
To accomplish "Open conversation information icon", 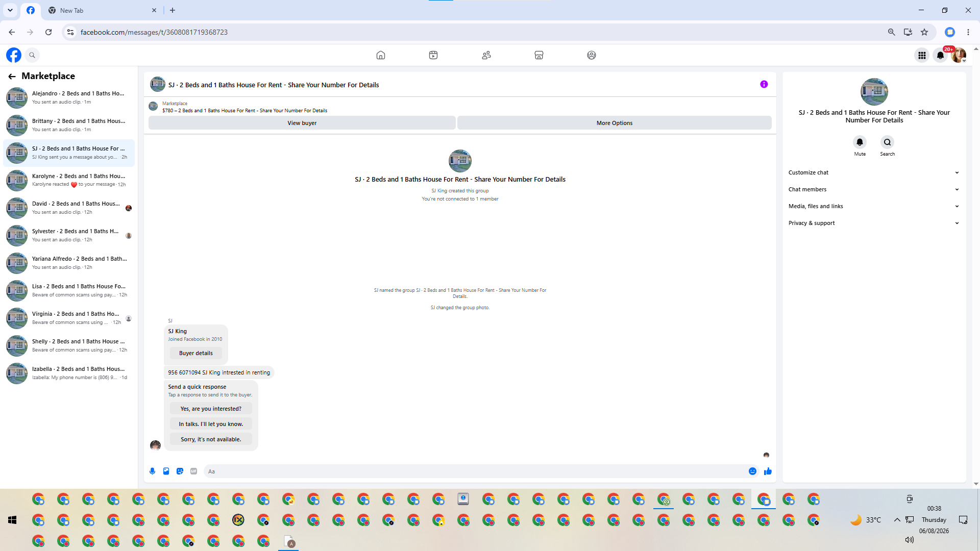I will click(x=764, y=85).
